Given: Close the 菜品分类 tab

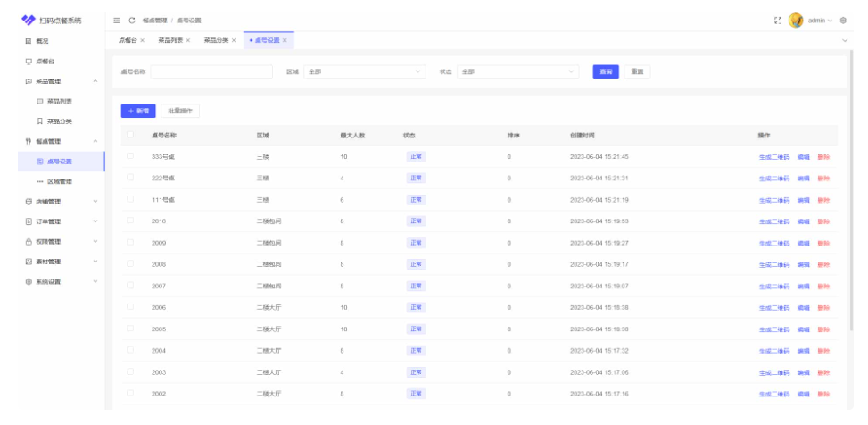Looking at the screenshot, I should click(x=234, y=40).
